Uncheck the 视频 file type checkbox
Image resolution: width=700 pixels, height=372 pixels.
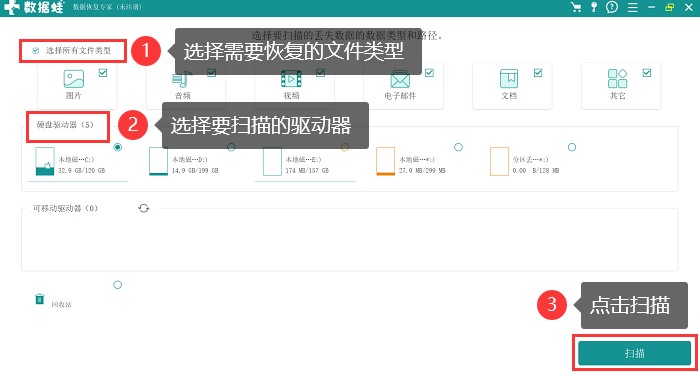point(321,73)
